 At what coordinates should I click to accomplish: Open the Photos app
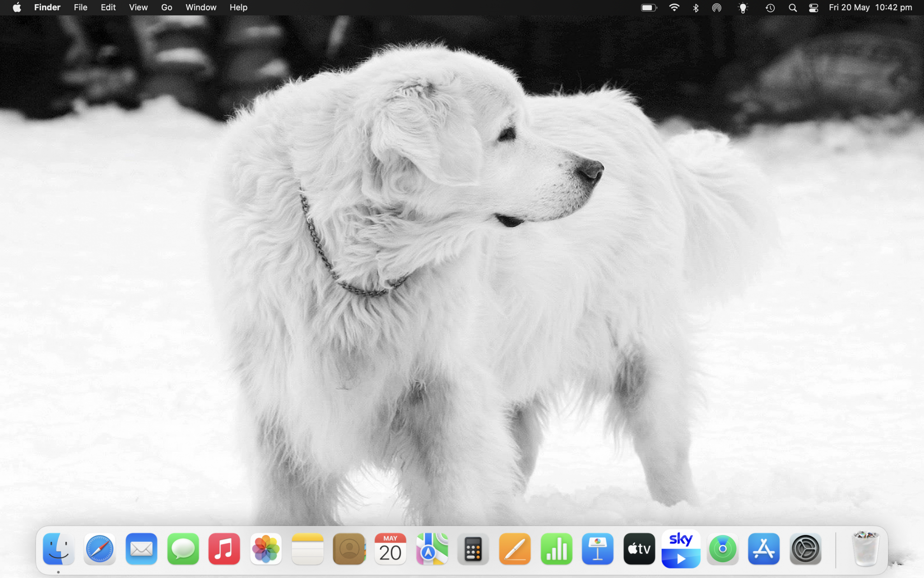click(x=266, y=549)
